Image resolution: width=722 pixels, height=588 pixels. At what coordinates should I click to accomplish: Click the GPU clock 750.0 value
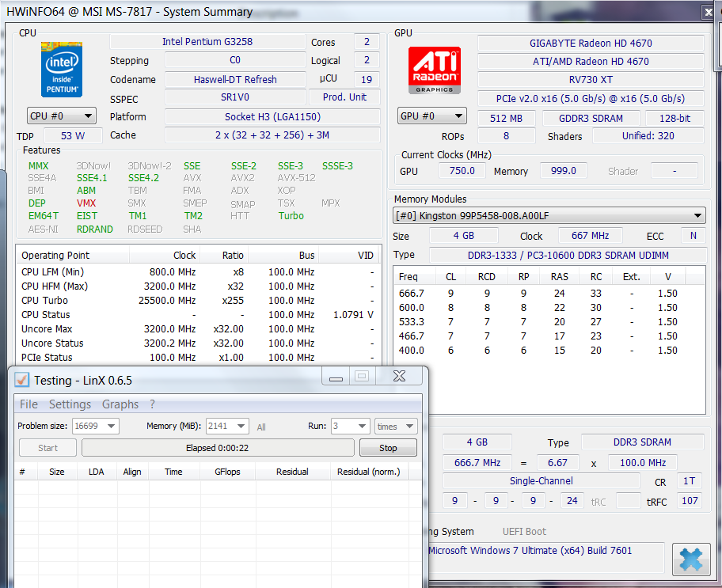[462, 171]
